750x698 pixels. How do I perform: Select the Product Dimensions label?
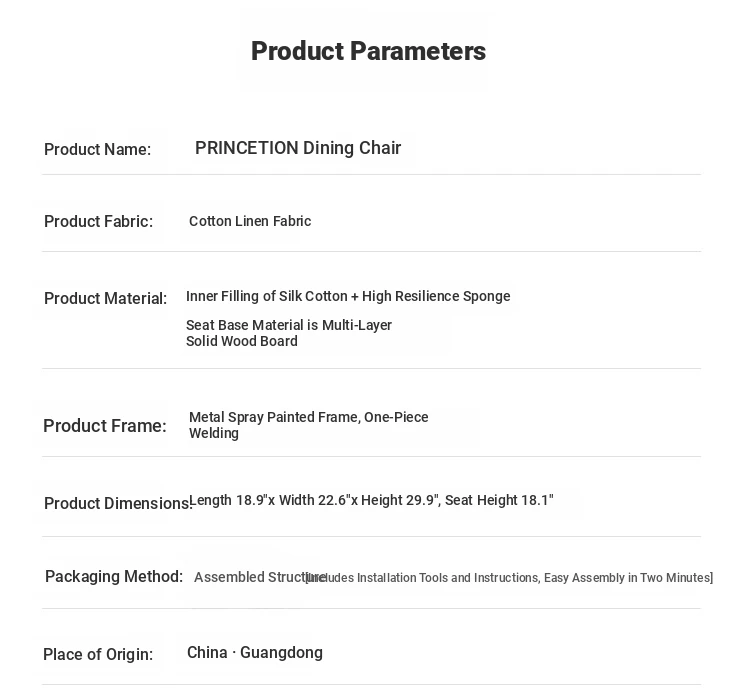pos(116,504)
